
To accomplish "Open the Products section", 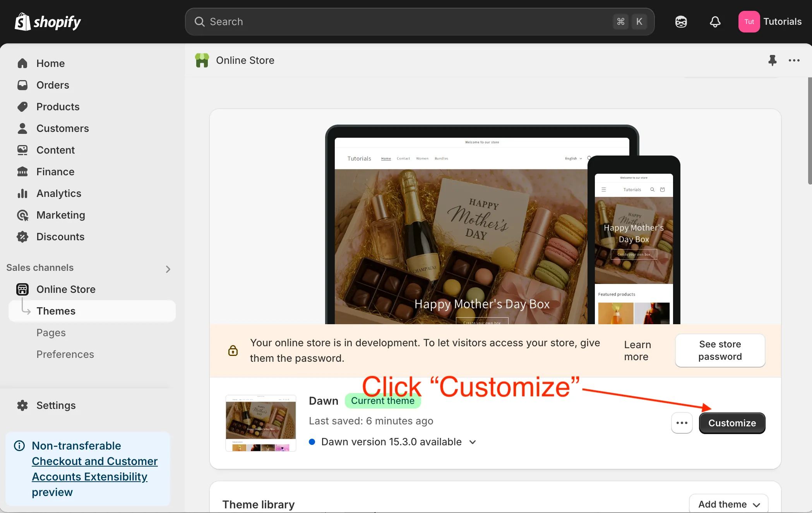I will [x=23, y=106].
